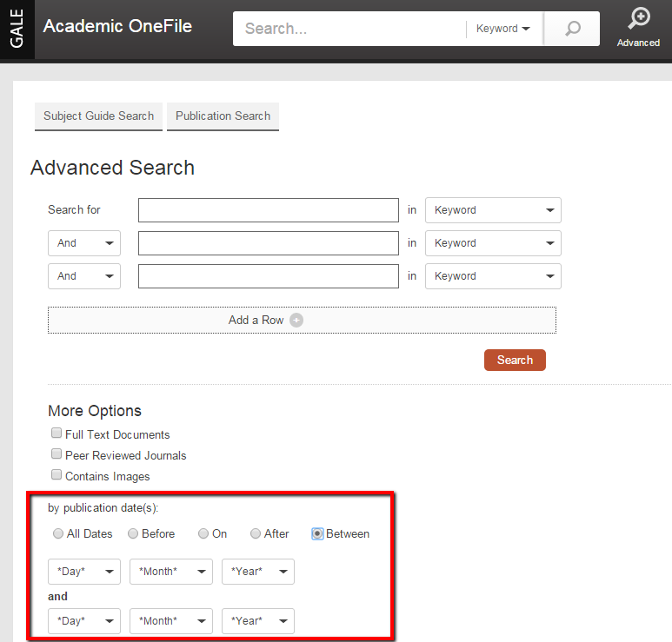Click the GALE logo

(x=17, y=30)
